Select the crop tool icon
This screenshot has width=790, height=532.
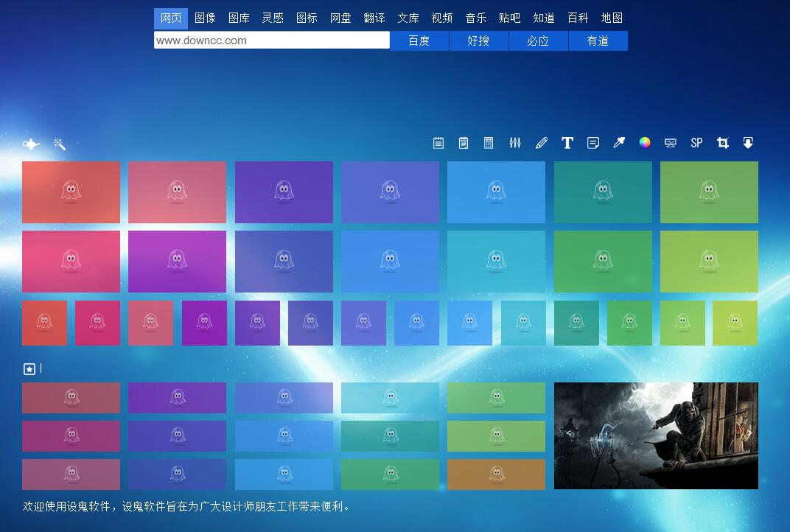click(x=723, y=143)
